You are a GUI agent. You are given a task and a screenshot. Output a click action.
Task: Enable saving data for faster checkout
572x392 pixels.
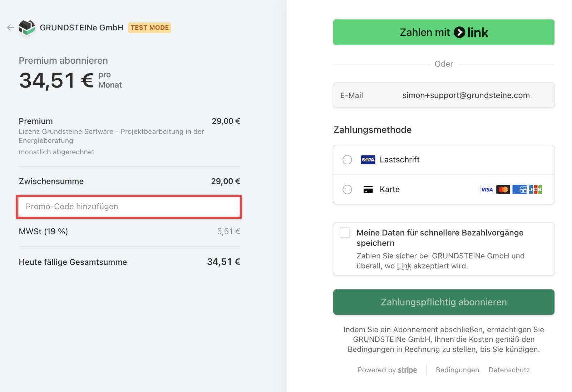tap(345, 233)
